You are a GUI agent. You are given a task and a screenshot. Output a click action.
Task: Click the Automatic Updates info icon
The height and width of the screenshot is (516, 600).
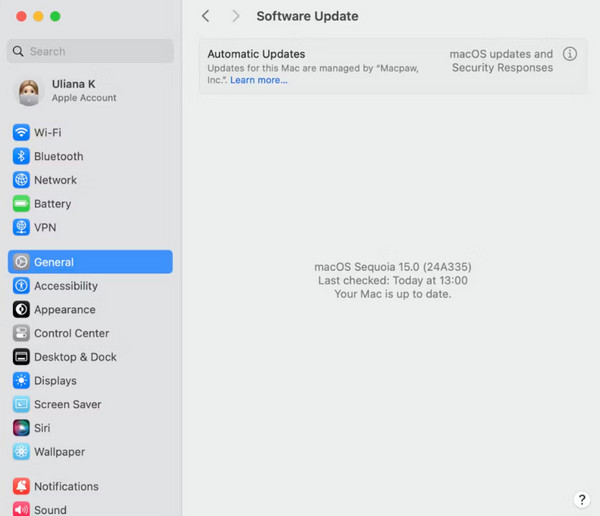coord(570,54)
